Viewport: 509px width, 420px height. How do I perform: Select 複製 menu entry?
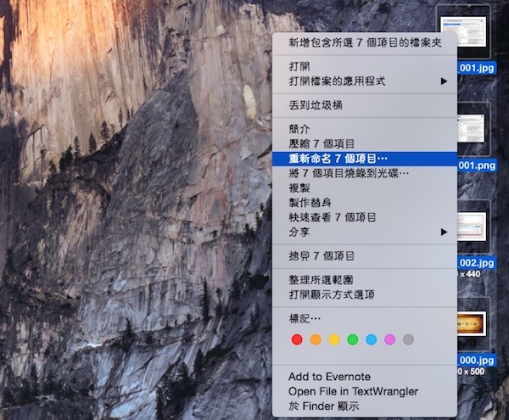(365, 188)
